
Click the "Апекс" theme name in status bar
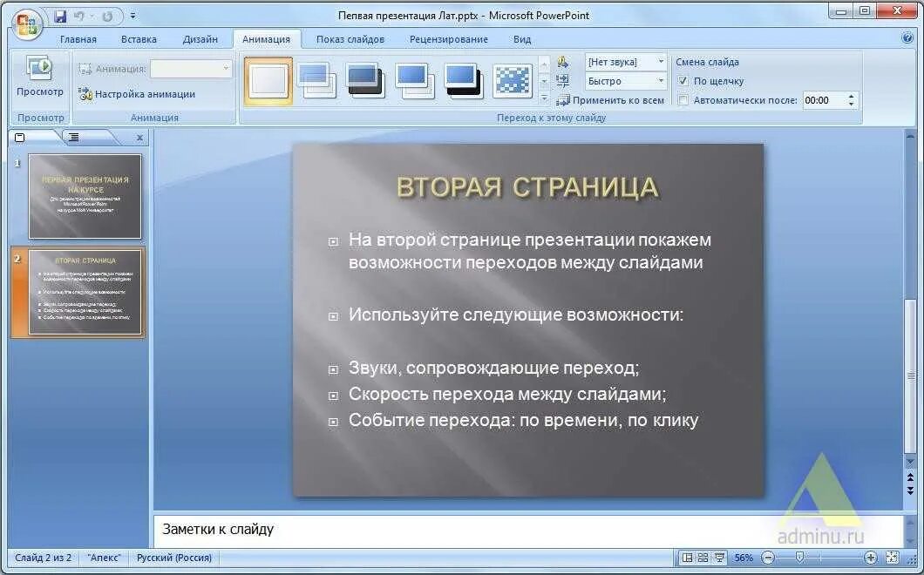click(104, 558)
